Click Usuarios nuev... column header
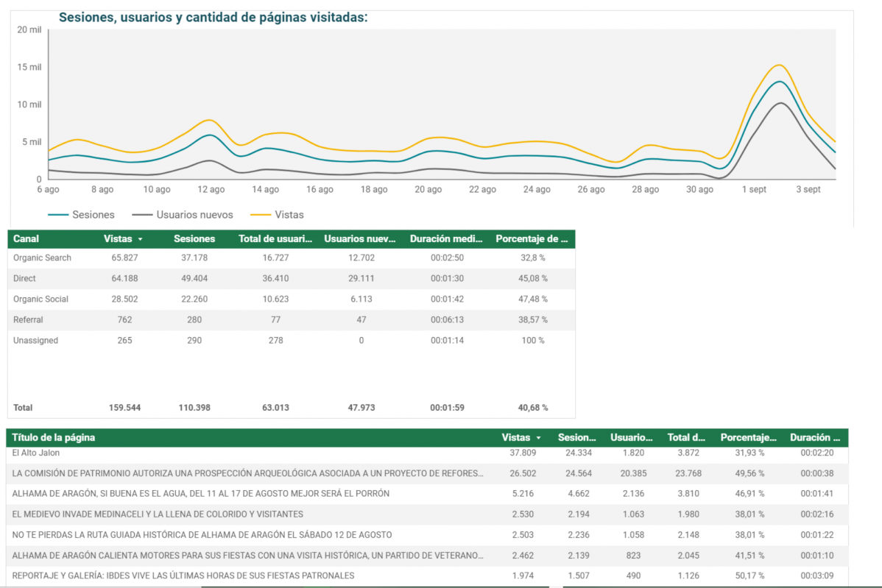The width and height of the screenshot is (882, 588). (x=360, y=239)
